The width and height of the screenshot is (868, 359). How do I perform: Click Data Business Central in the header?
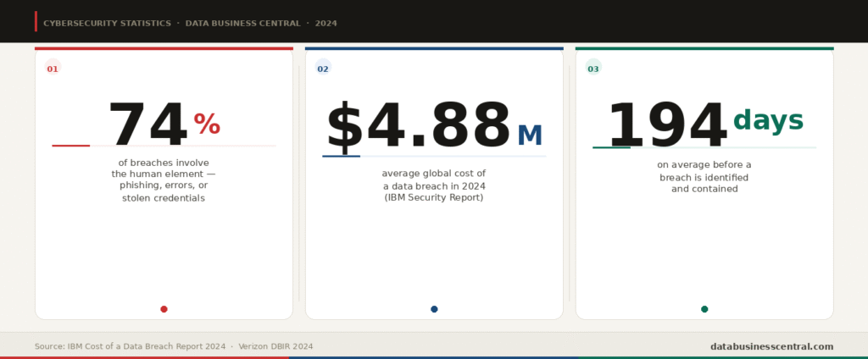(243, 23)
